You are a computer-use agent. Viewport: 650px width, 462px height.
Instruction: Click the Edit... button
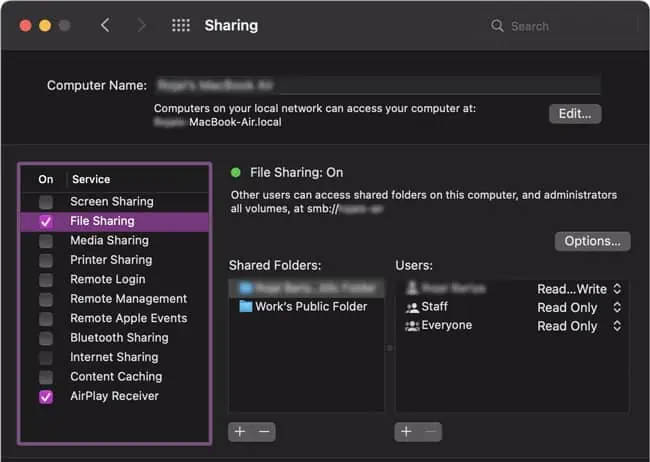pyautogui.click(x=575, y=113)
